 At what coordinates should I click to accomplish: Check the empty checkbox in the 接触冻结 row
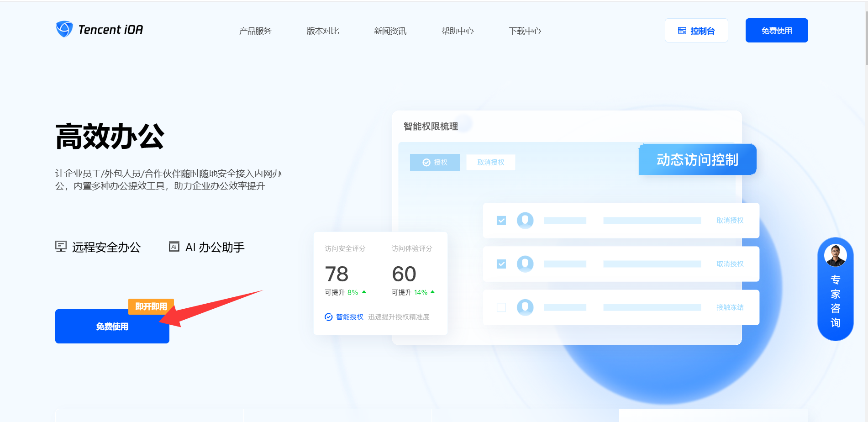pyautogui.click(x=501, y=307)
